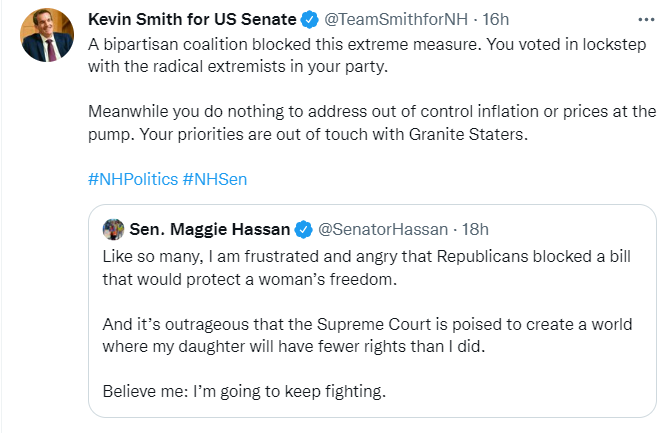The image size is (669, 433).
Task: Click the "Meanwhile you do nothing" paragraph
Action: (371, 110)
